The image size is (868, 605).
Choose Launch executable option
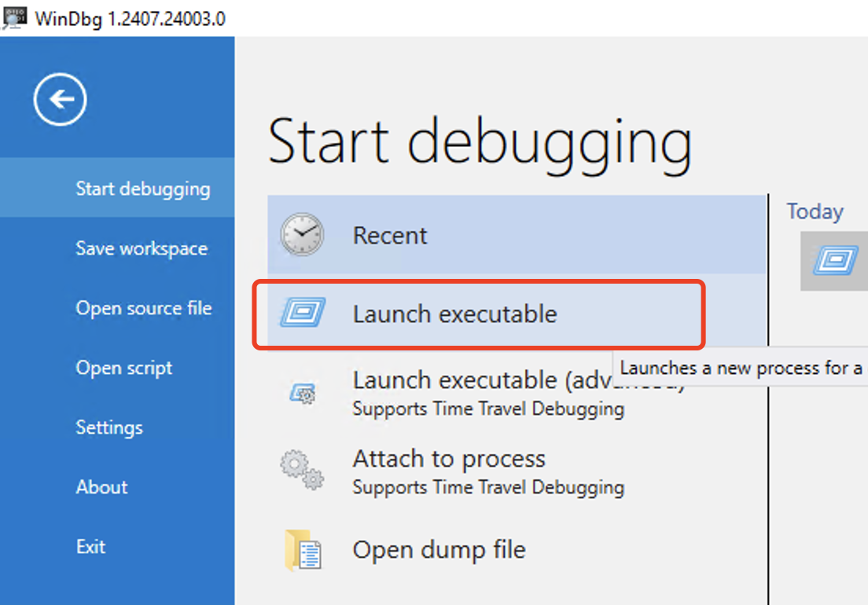[517, 313]
